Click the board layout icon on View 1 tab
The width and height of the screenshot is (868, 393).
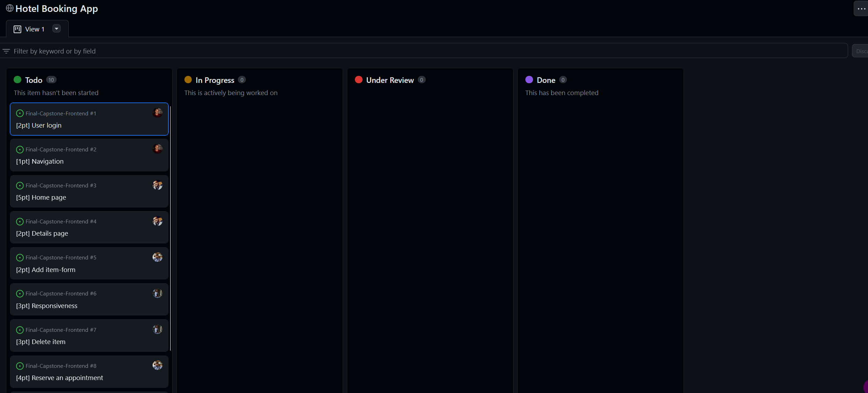click(x=17, y=29)
